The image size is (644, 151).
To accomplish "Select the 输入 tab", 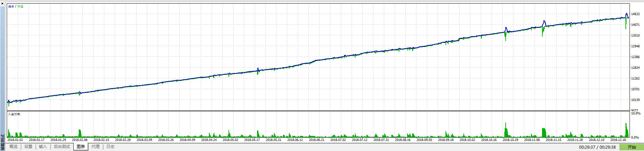I will tap(43, 147).
